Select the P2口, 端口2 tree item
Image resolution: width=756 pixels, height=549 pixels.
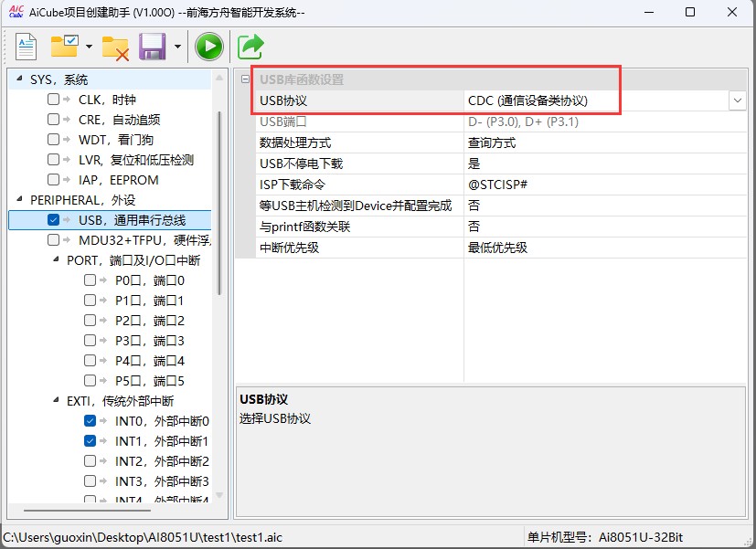coord(150,321)
